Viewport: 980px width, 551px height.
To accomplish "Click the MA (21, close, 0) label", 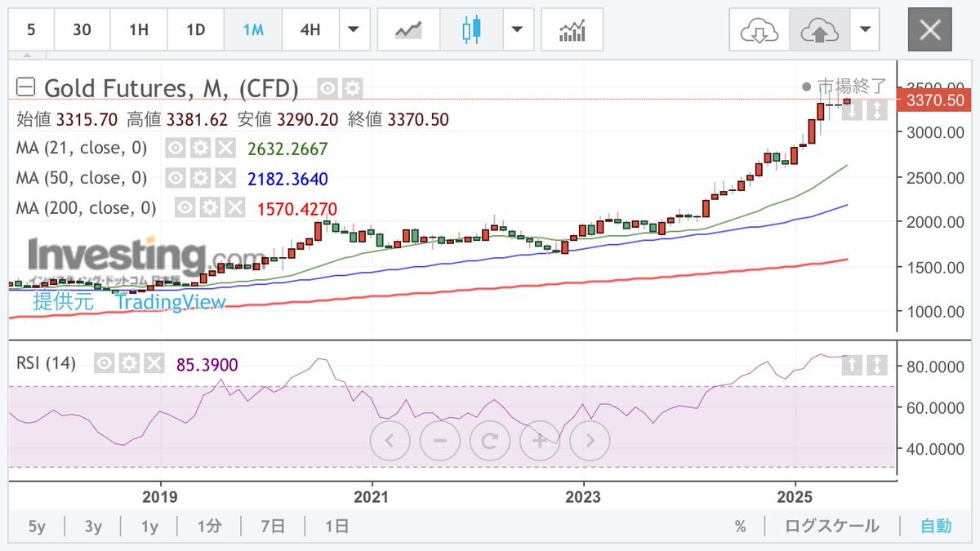I will (82, 149).
